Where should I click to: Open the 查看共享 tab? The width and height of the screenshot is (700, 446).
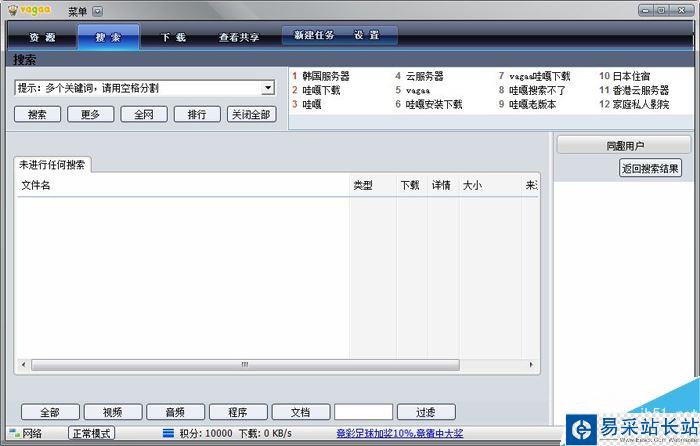[239, 38]
